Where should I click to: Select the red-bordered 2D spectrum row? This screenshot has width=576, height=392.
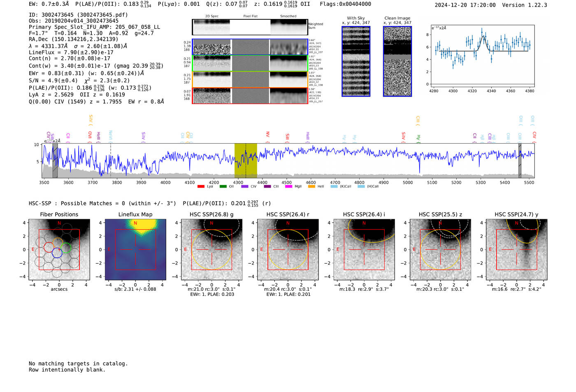pyautogui.click(x=250, y=95)
